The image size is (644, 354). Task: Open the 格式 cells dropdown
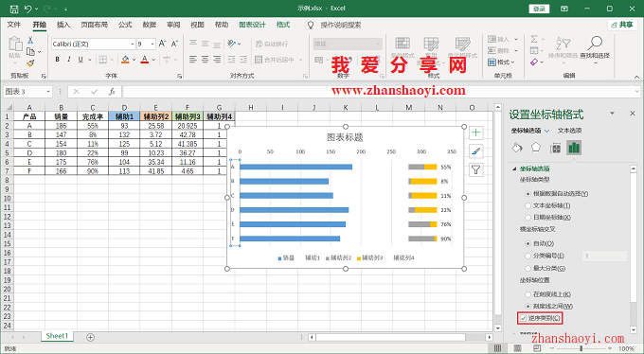[x=501, y=62]
